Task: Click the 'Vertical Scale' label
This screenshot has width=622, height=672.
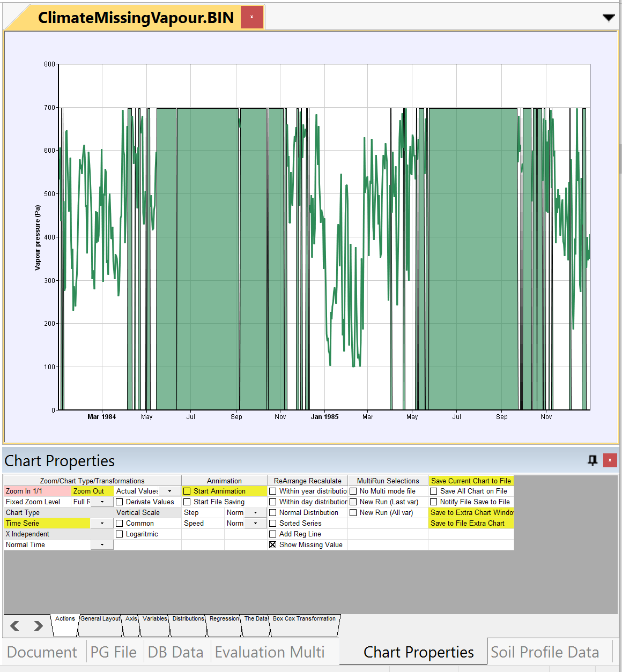Action: [x=138, y=513]
